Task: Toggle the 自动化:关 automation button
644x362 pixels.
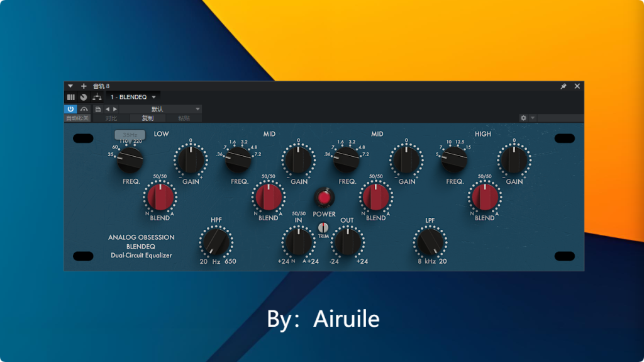Action: point(77,118)
